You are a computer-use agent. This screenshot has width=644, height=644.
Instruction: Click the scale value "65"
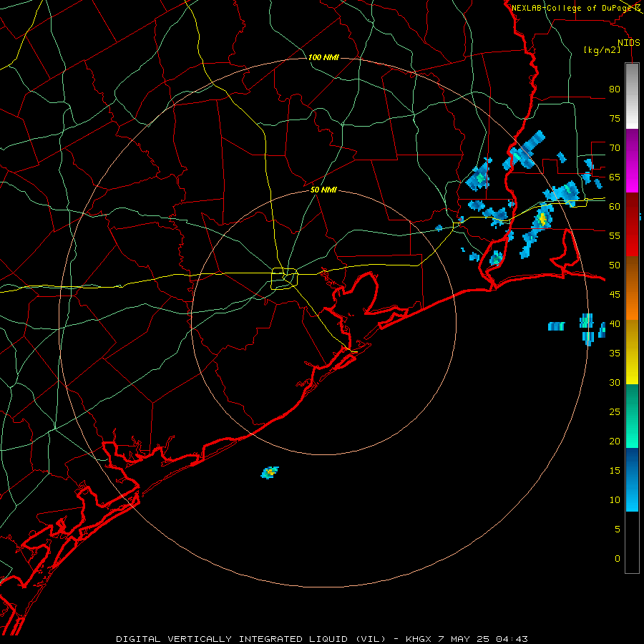pyautogui.click(x=615, y=177)
